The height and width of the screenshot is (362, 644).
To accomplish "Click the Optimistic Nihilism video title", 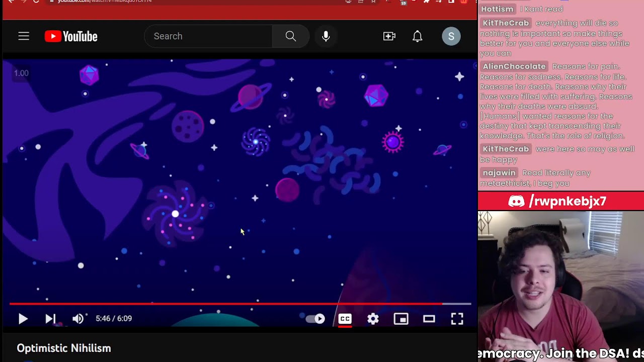I will click(64, 348).
